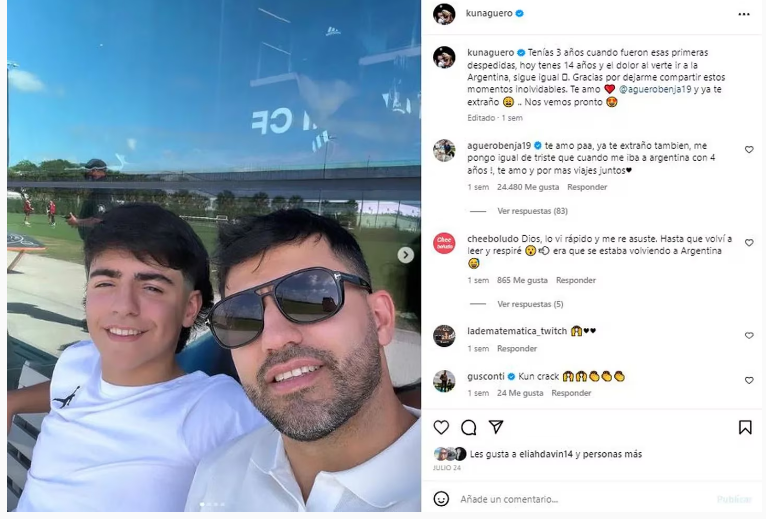The image size is (766, 519).
Task: Go to next photo with carousel arrow
Action: tap(405, 255)
